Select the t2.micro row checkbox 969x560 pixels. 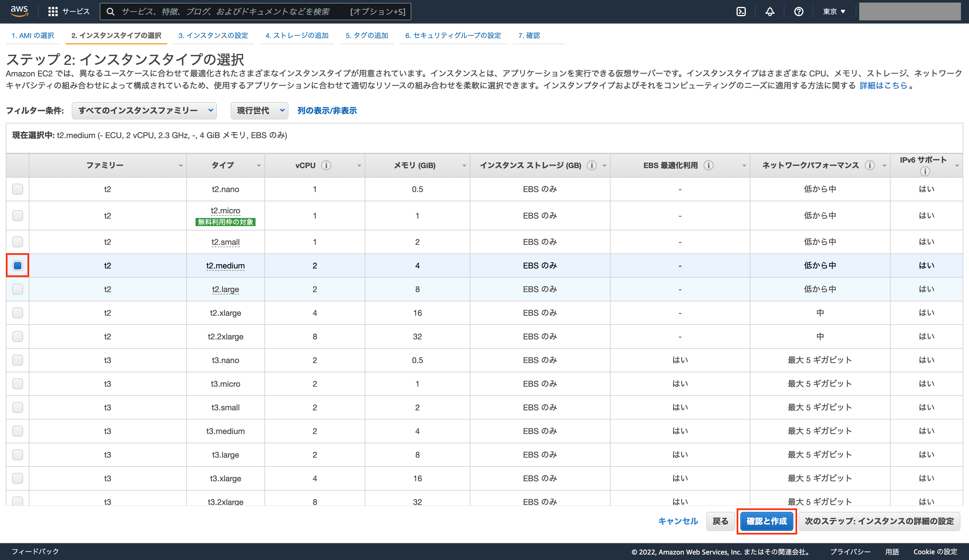coord(18,215)
